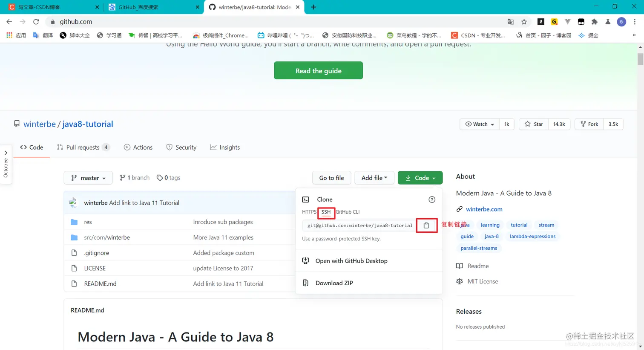Click the vertical page scrollbar thumb

click(640, 59)
